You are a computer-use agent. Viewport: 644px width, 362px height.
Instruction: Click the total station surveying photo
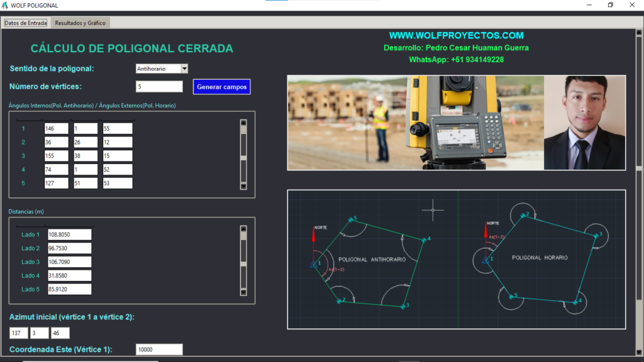(415, 123)
